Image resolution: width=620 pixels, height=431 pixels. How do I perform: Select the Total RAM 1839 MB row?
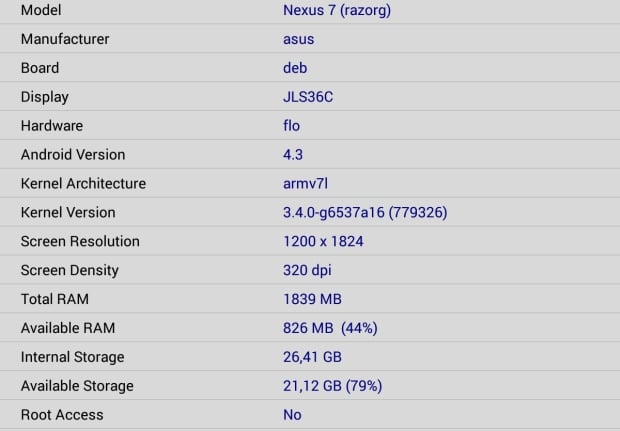pyautogui.click(x=310, y=299)
